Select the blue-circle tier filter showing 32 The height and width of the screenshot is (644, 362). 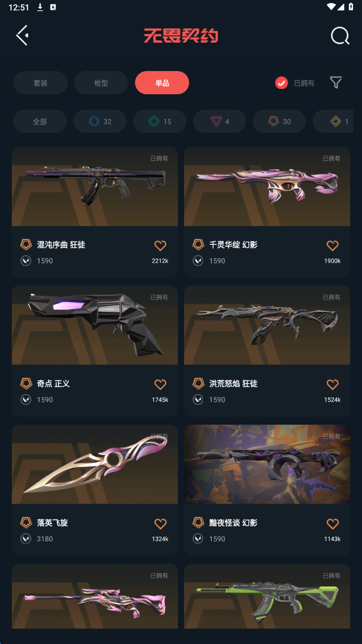[x=100, y=121]
